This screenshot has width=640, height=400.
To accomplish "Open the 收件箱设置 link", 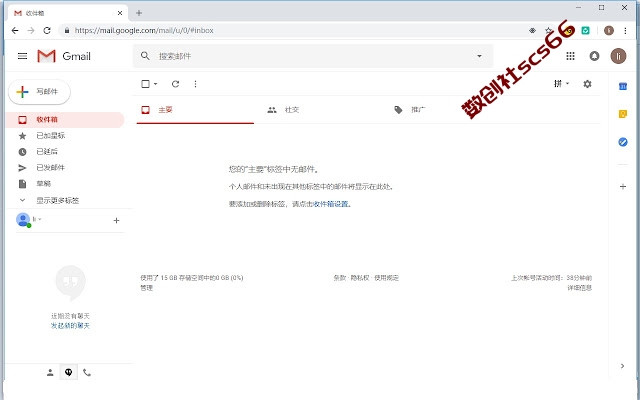I will pos(331,204).
